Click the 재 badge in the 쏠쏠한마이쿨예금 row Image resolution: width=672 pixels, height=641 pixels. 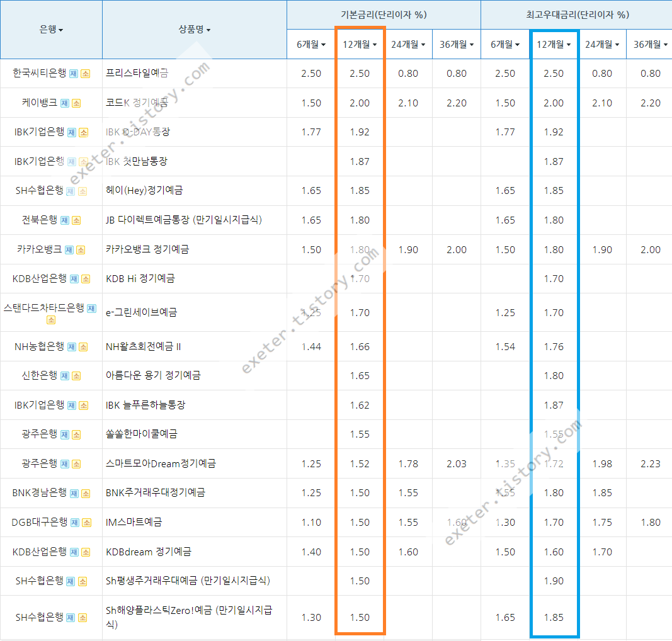coord(65,435)
